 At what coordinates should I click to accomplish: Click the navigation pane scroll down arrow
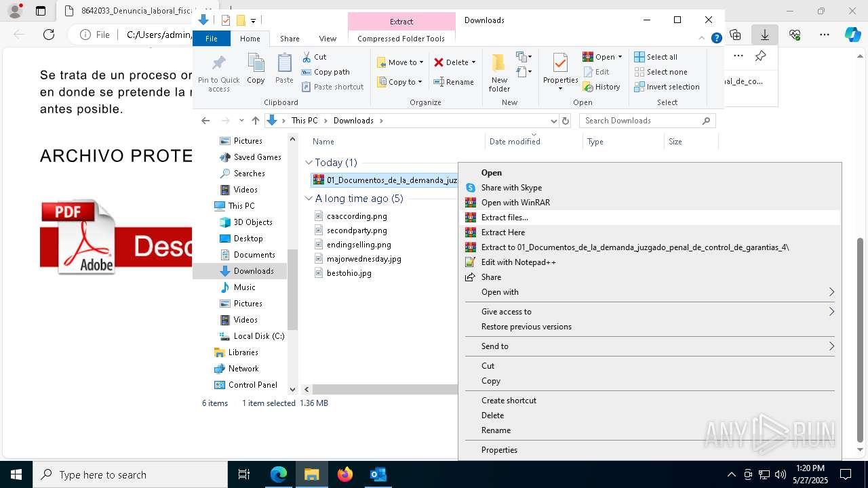point(293,389)
